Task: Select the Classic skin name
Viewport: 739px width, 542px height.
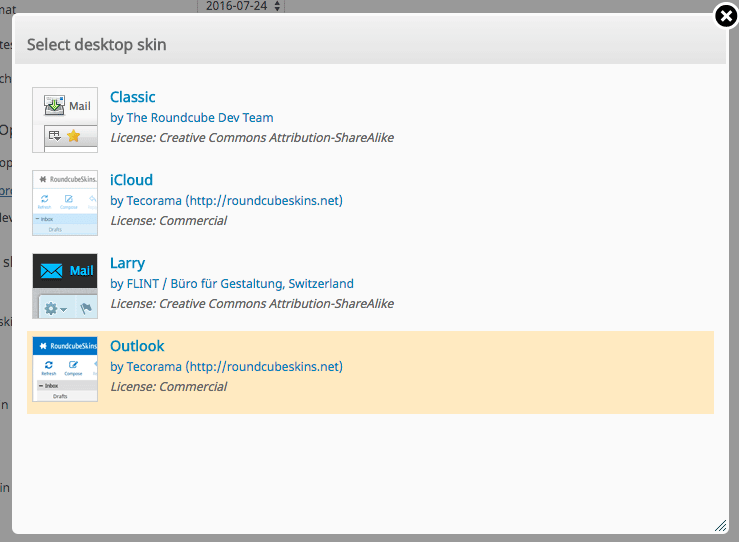Action: click(133, 97)
